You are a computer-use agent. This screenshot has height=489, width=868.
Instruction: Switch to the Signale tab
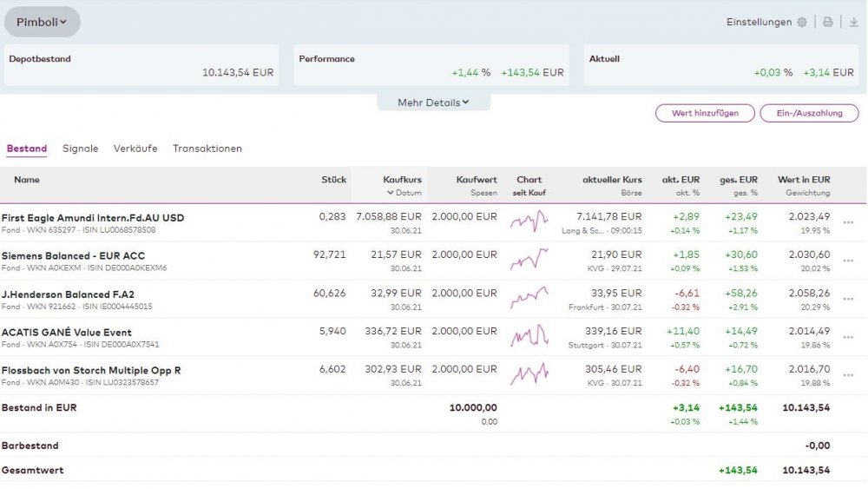click(80, 149)
